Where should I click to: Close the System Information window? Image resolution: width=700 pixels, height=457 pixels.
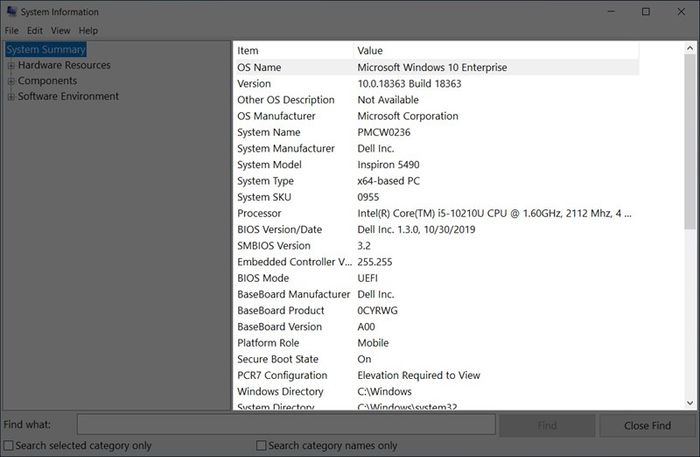pyautogui.click(x=681, y=12)
